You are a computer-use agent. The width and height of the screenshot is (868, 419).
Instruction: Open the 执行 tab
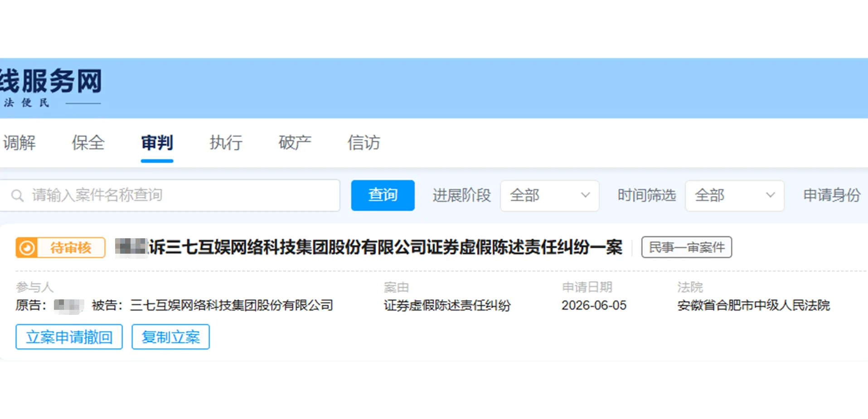(226, 143)
